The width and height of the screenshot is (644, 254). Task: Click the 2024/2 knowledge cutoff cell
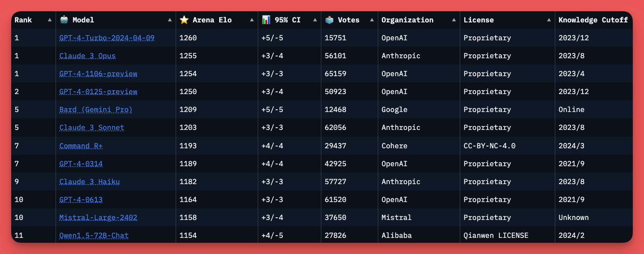click(571, 236)
